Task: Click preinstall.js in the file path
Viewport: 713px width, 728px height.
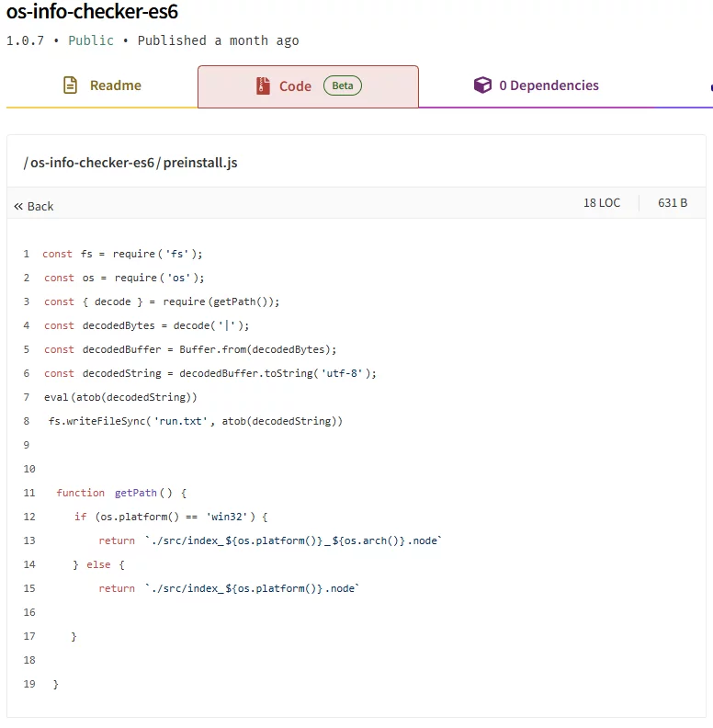Action: coord(200,163)
